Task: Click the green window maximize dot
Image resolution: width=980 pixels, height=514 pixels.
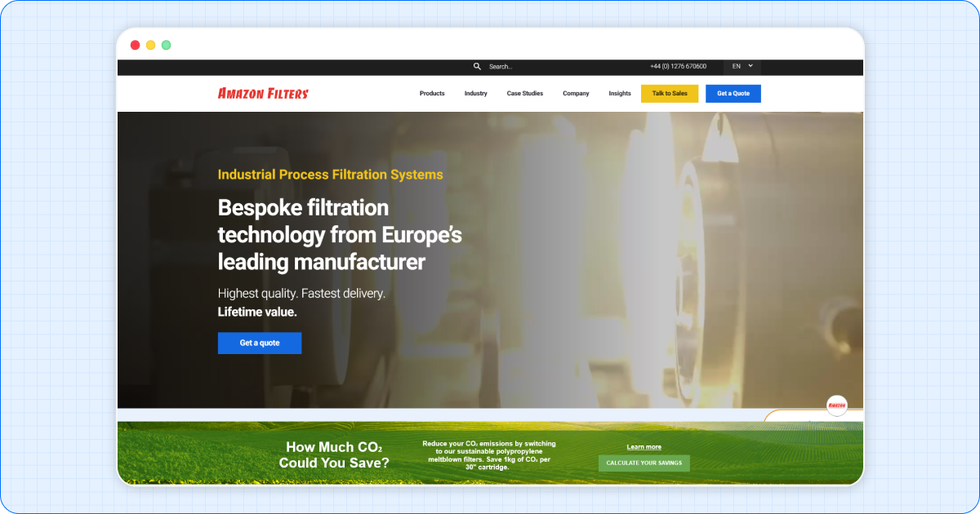Action: [166, 45]
